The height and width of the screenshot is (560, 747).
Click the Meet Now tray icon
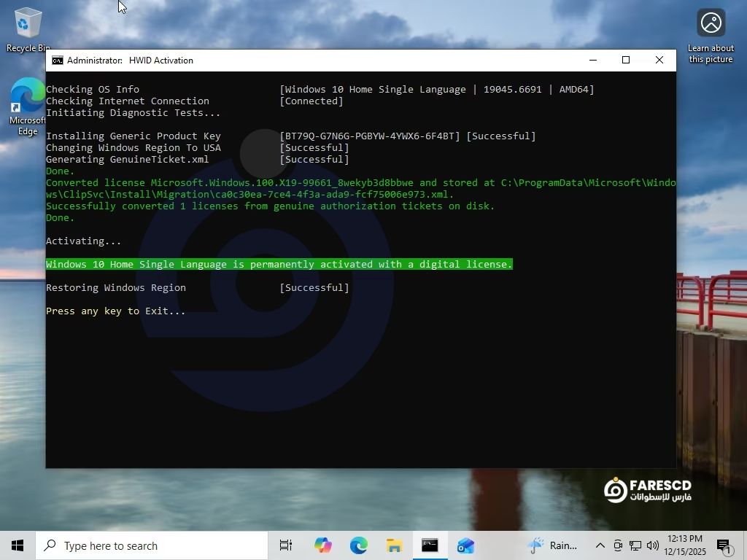(x=618, y=545)
